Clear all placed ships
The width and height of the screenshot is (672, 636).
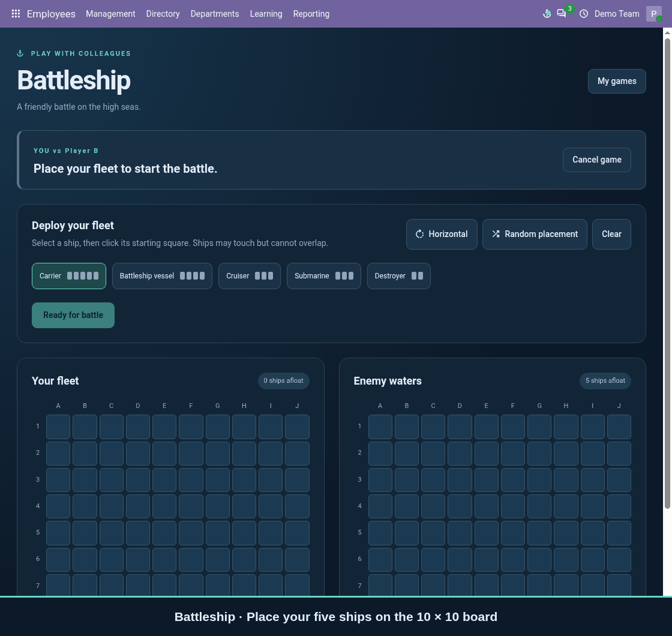click(x=611, y=234)
